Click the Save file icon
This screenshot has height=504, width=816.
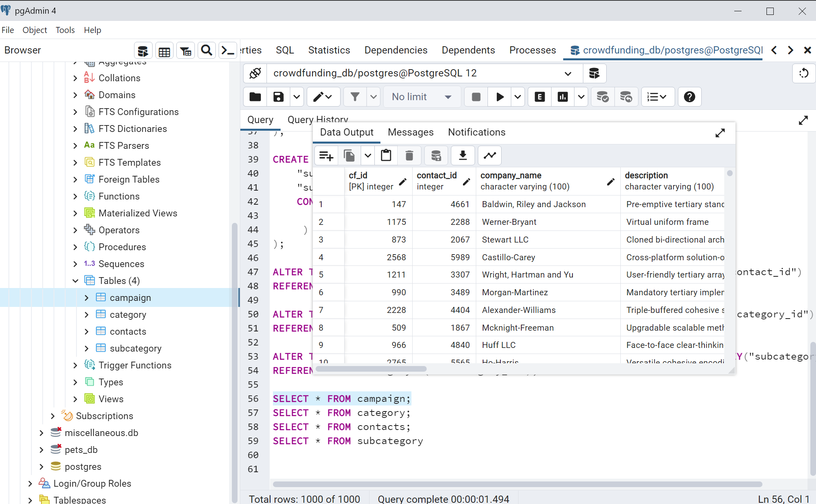click(278, 97)
